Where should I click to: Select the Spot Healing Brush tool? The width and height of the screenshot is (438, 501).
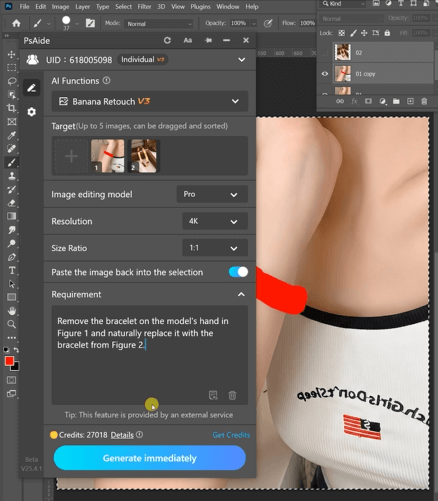point(12,148)
